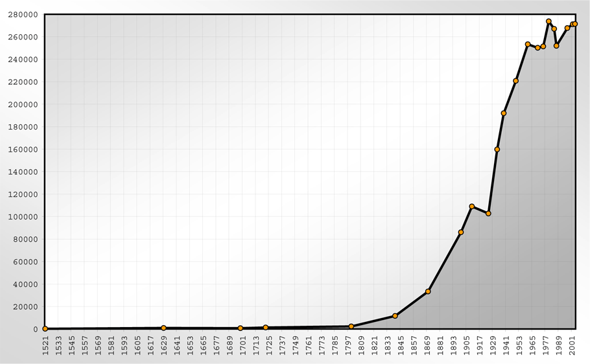Click the data point near year 1840

pyautogui.click(x=395, y=316)
